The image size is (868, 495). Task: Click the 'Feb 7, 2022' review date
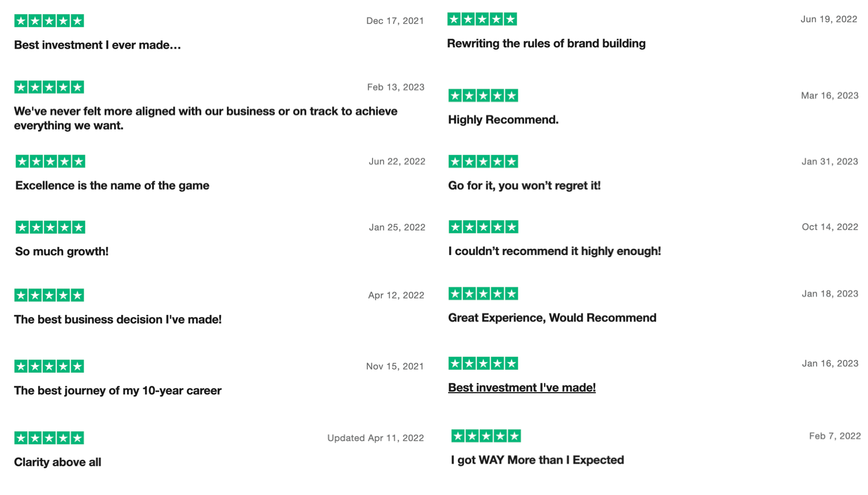pyautogui.click(x=835, y=436)
